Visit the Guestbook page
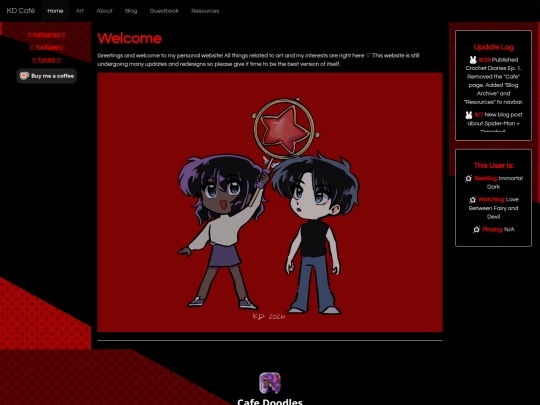 click(x=164, y=11)
